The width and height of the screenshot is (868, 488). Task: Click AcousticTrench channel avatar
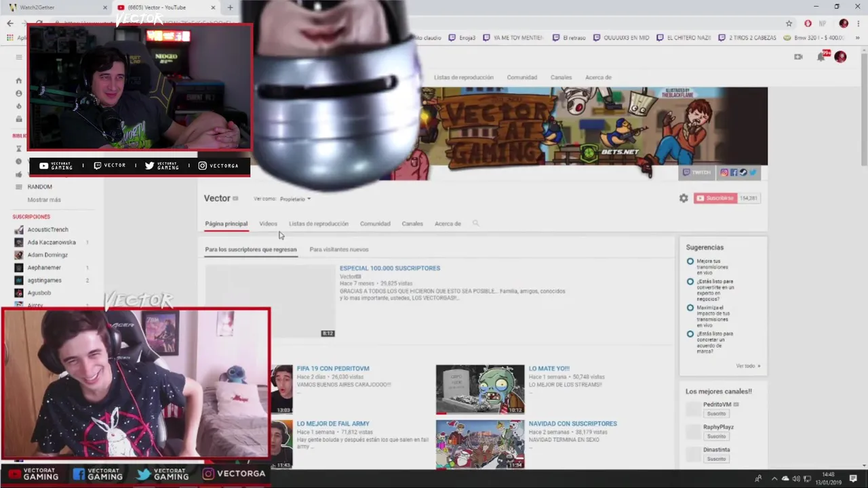(19, 230)
